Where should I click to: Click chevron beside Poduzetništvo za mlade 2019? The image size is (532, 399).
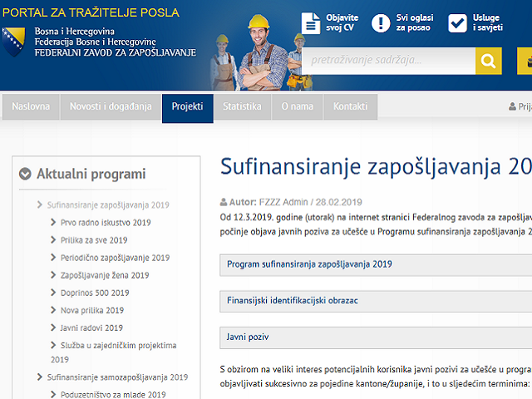coord(53,394)
